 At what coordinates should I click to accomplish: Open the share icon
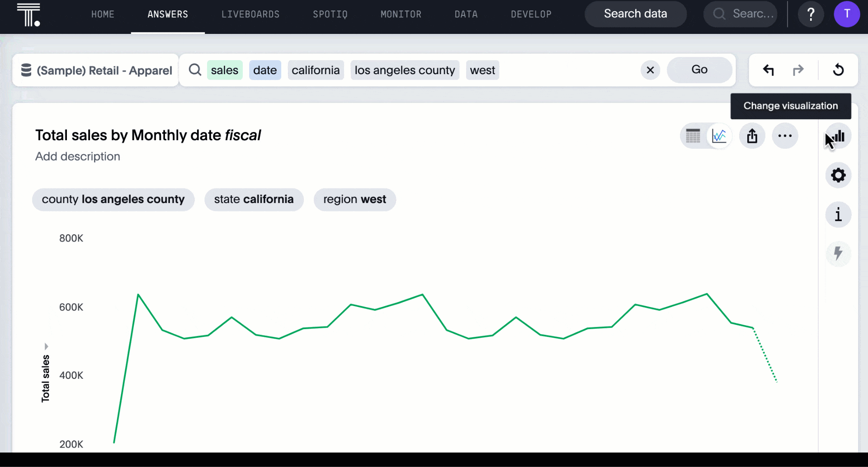click(x=752, y=136)
